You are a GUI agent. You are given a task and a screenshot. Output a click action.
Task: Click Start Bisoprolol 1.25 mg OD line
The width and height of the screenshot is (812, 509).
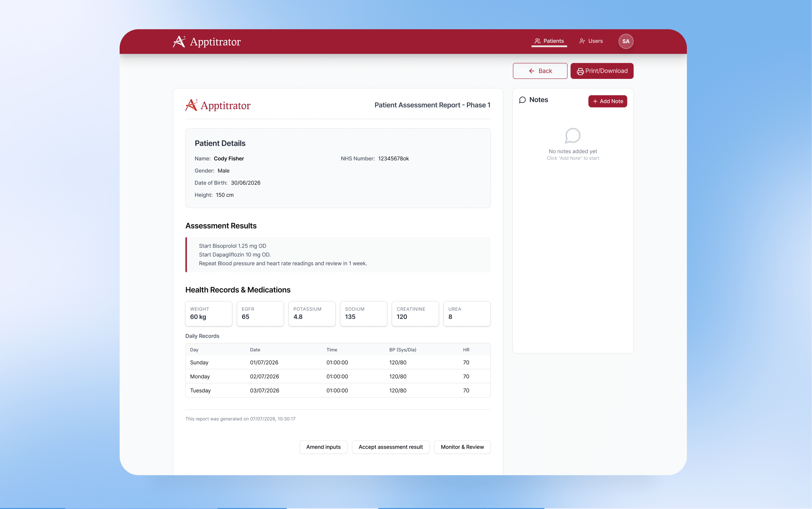232,246
